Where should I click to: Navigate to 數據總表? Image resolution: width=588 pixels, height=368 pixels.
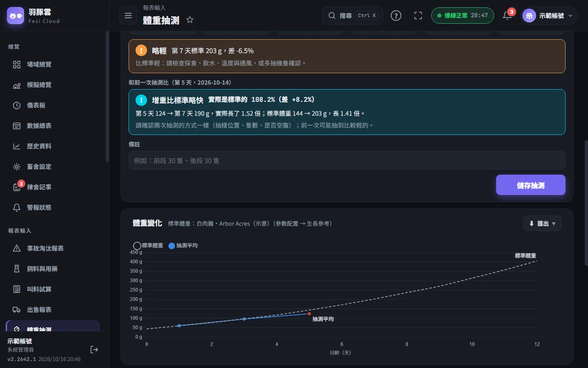coord(53,126)
